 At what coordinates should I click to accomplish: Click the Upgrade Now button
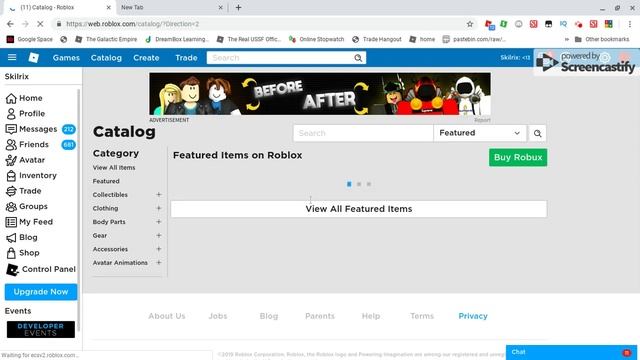(41, 292)
